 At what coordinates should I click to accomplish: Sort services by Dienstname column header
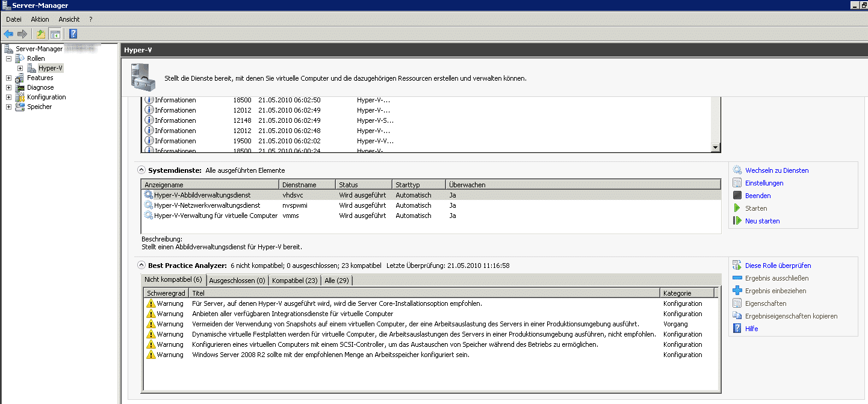tap(308, 185)
